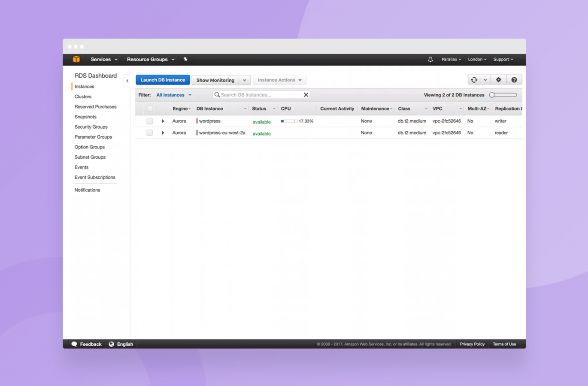The image size is (588, 386).
Task: Click the wordpress CPU usage bar
Action: pos(288,121)
